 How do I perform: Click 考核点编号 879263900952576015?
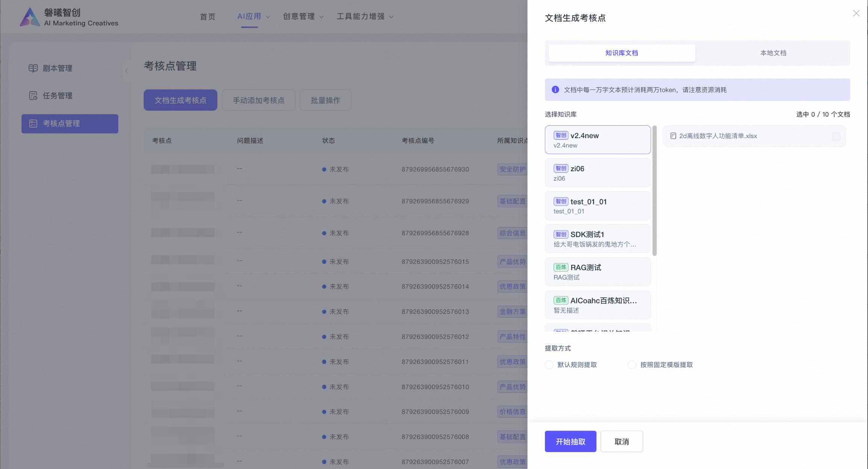435,262
